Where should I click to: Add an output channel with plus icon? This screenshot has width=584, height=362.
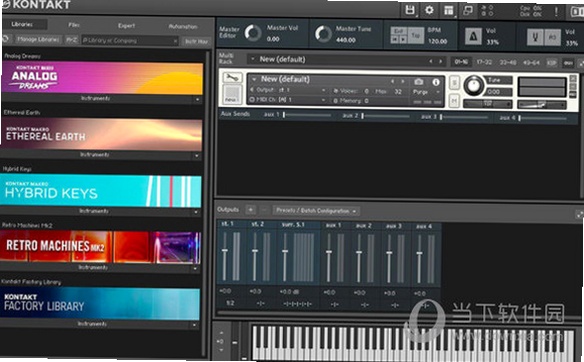click(250, 210)
